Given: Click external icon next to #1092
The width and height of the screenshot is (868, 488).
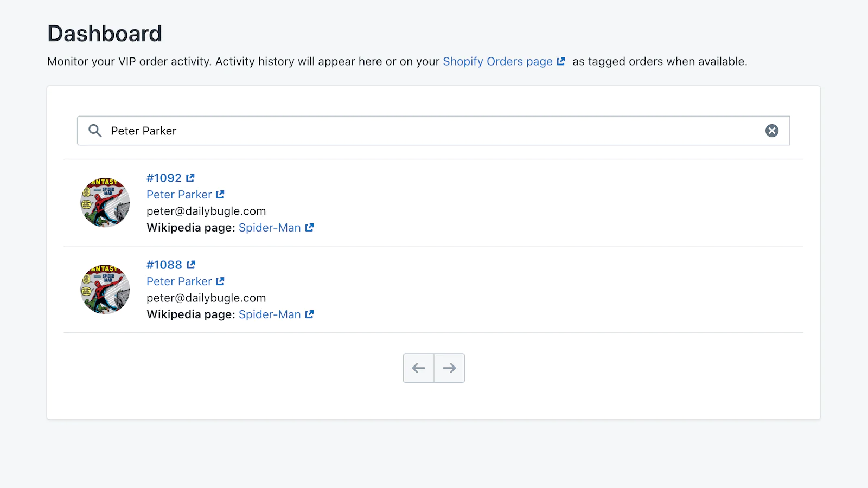Looking at the screenshot, I should [x=190, y=178].
